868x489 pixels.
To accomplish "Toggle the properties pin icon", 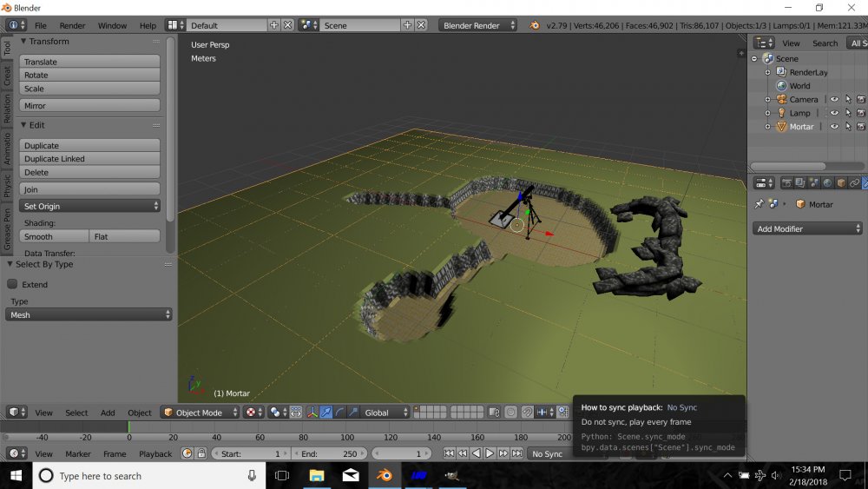I will point(759,204).
